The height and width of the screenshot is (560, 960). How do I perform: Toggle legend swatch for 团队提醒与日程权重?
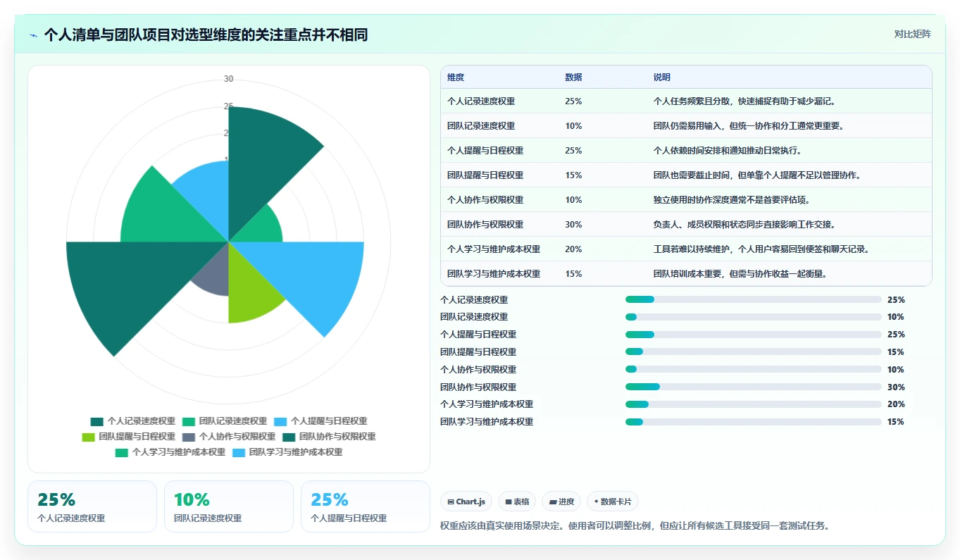(x=88, y=437)
